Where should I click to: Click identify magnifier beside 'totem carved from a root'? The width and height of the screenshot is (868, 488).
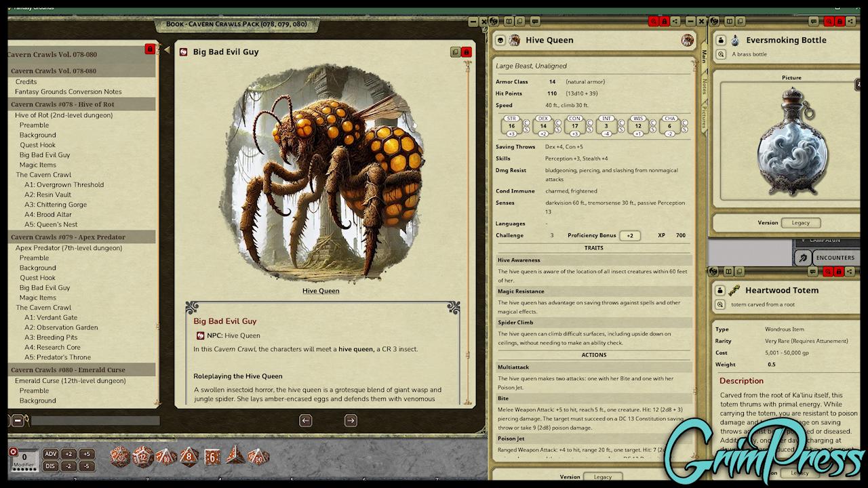[x=720, y=304]
